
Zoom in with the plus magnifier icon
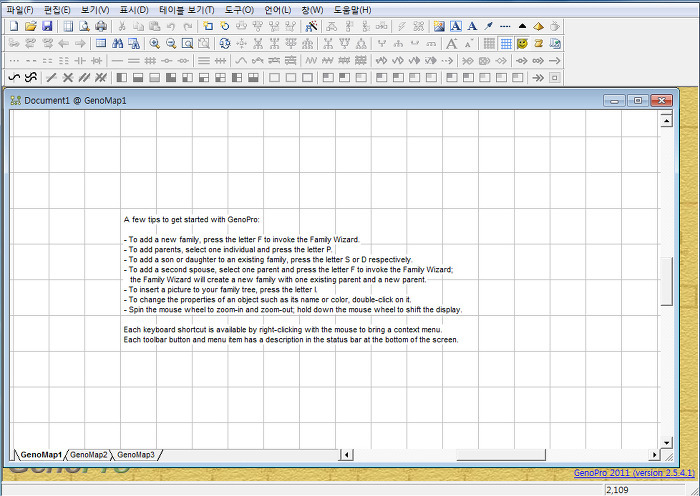pos(154,43)
